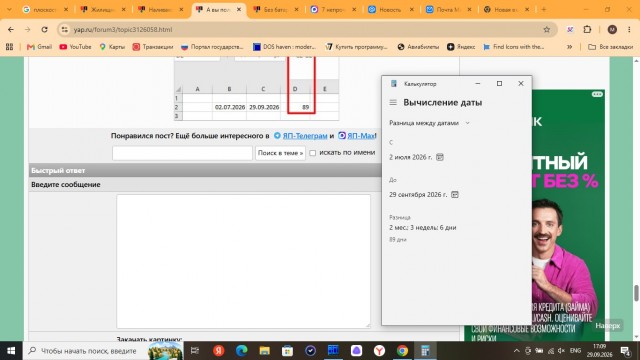This screenshot has width=640, height=360.
Task: Open the ad options three-dot icon
Action: [597, 94]
